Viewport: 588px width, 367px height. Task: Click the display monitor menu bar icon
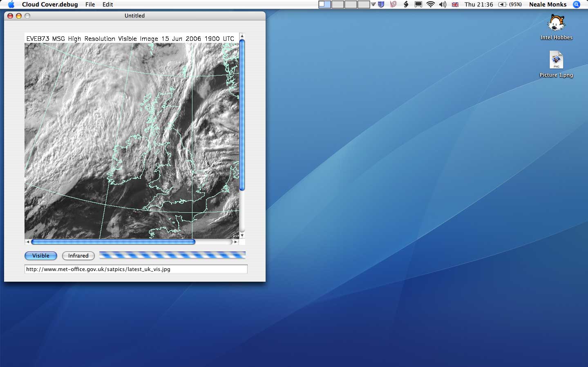pos(418,4)
